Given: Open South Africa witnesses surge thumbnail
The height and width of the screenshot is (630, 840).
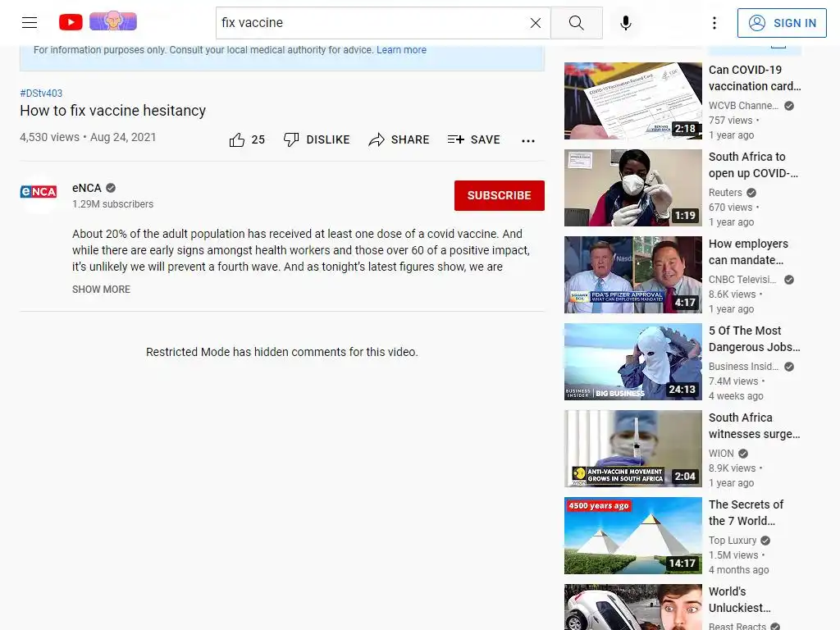Looking at the screenshot, I should click(632, 449).
